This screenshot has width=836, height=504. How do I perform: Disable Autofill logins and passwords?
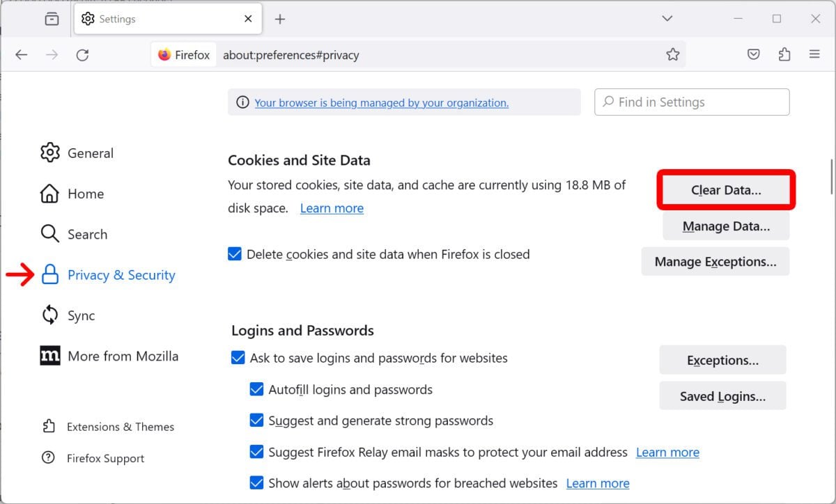pos(257,390)
